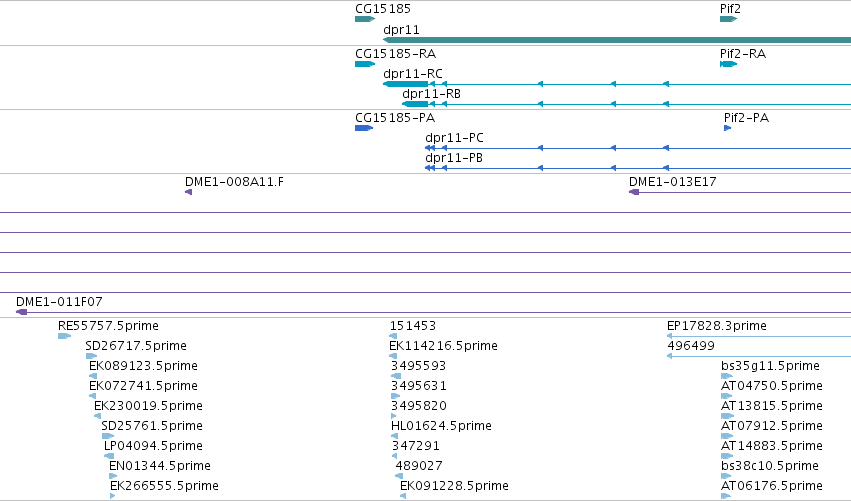The height and width of the screenshot is (501, 851).
Task: Click the Pif2-RA transcript glyph
Action: [x=728, y=64]
